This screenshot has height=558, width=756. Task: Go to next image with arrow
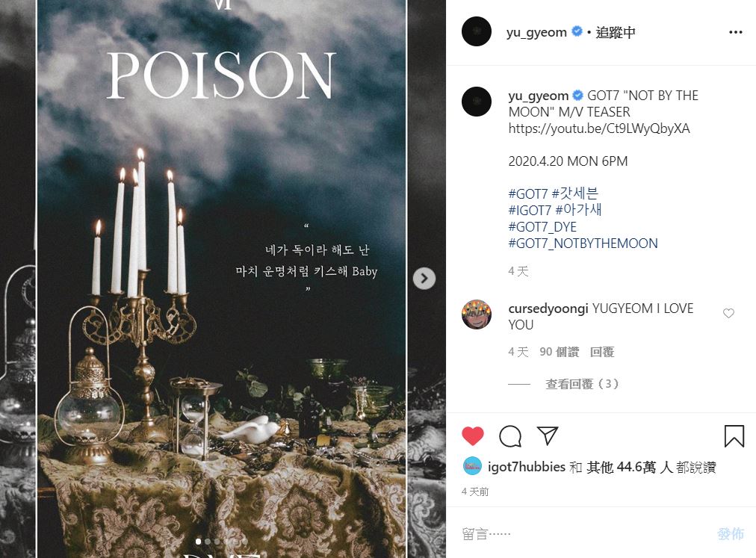[x=424, y=279]
